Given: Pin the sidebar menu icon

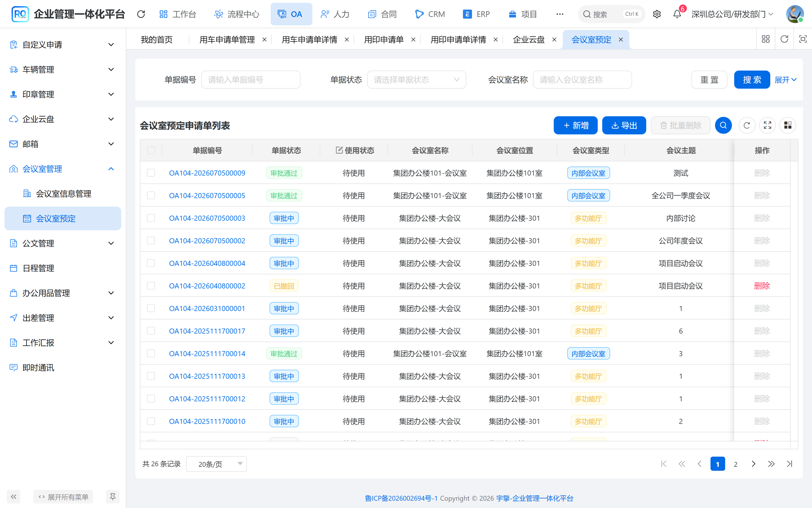Looking at the screenshot, I should pos(113,497).
